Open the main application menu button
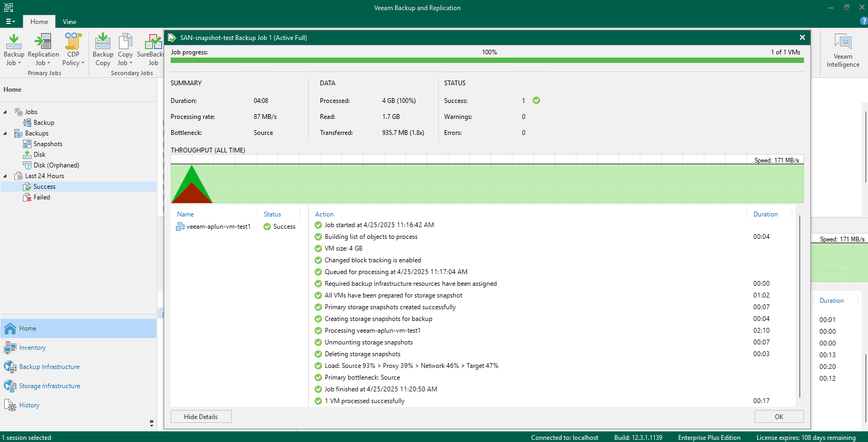 coord(10,22)
